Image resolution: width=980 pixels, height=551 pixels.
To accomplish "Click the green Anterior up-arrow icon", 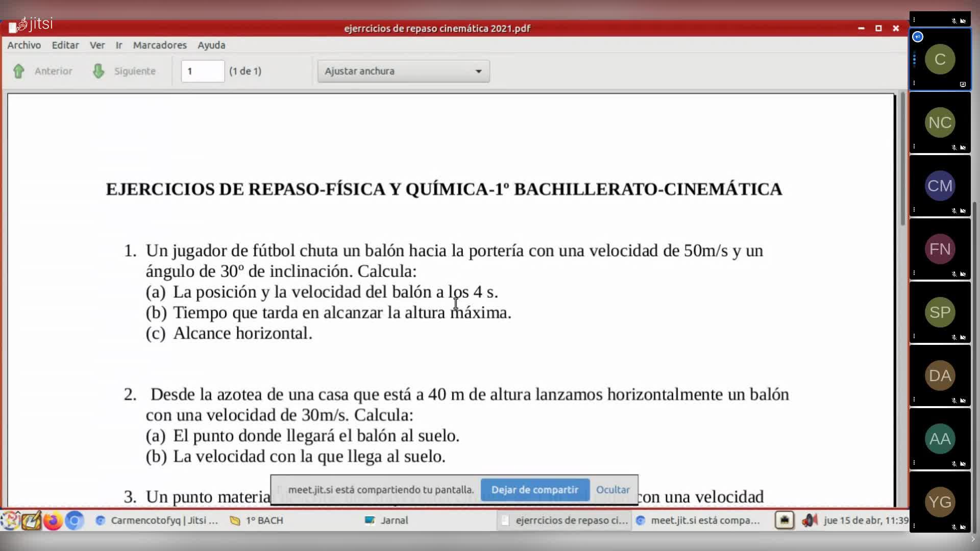I will point(19,71).
